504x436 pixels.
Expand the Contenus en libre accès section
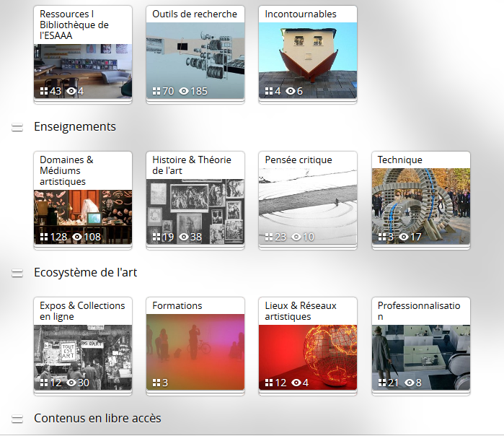(x=17, y=419)
